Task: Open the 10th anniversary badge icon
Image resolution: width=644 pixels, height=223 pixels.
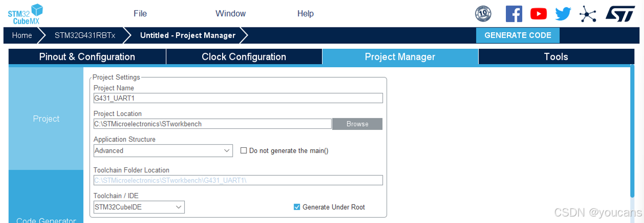Action: [483, 14]
